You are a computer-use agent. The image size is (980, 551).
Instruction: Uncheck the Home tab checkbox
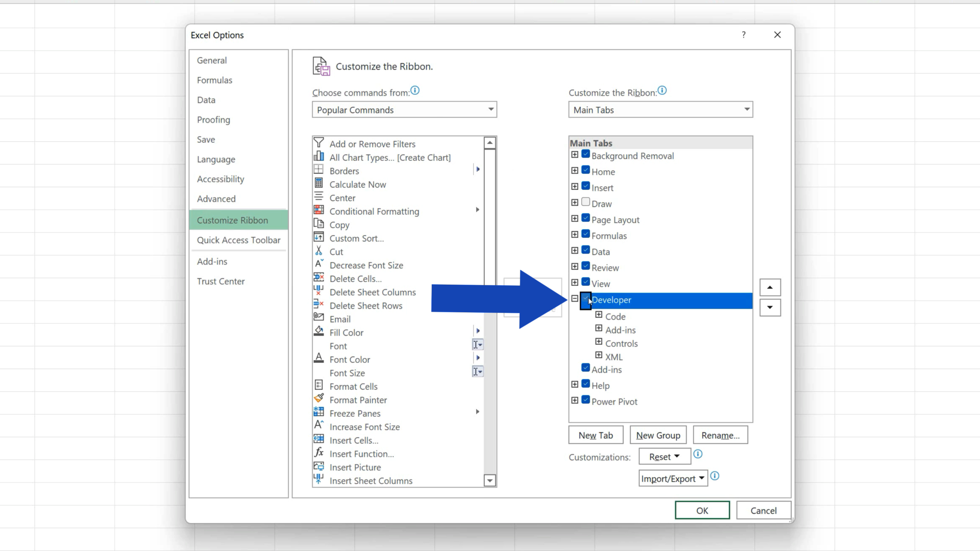[585, 170]
